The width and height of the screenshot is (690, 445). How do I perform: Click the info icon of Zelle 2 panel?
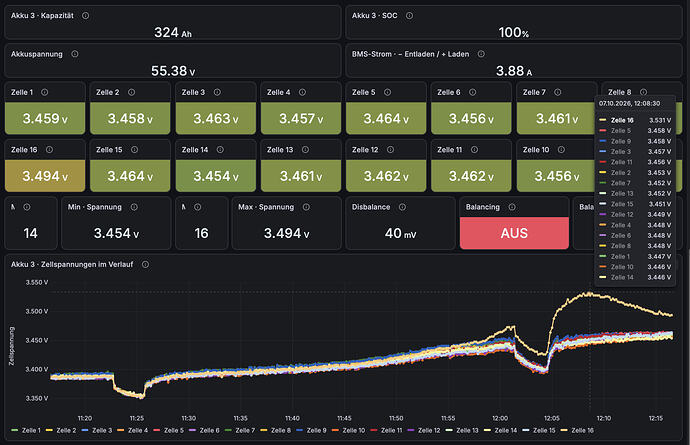131,92
